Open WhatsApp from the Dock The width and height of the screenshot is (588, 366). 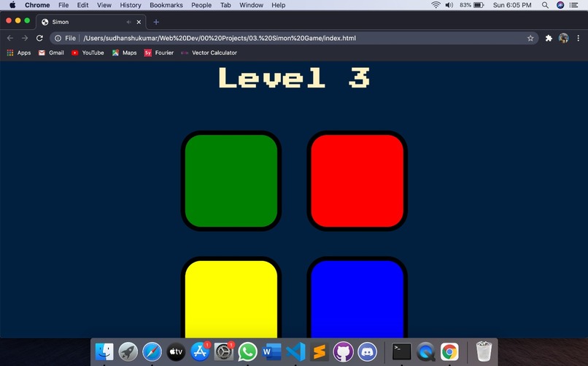[248, 351]
